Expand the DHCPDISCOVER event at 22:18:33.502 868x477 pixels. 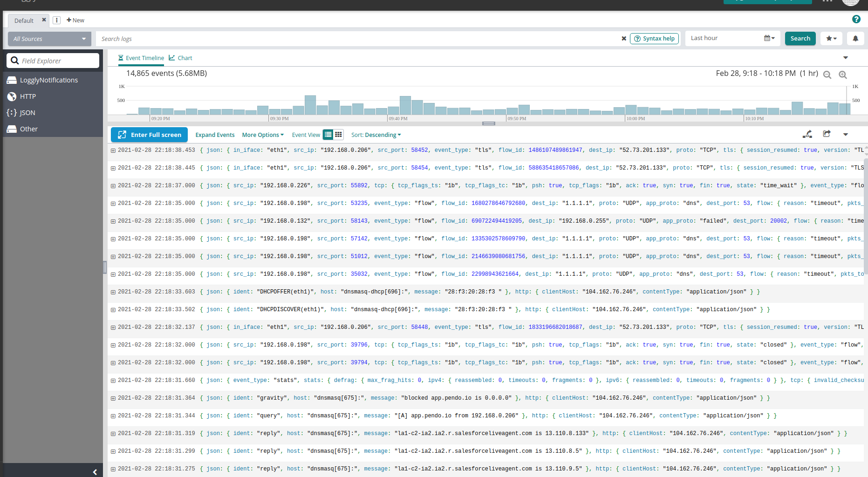click(x=113, y=310)
